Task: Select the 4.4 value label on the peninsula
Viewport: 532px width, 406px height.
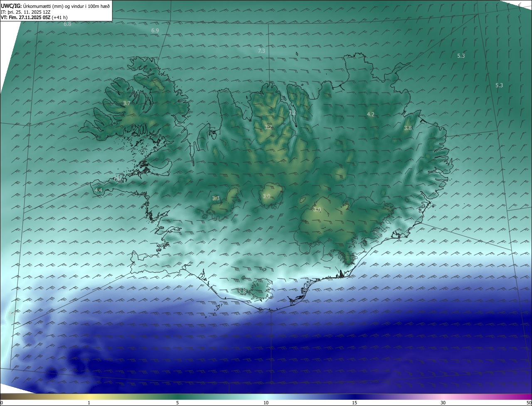Action: point(99,190)
